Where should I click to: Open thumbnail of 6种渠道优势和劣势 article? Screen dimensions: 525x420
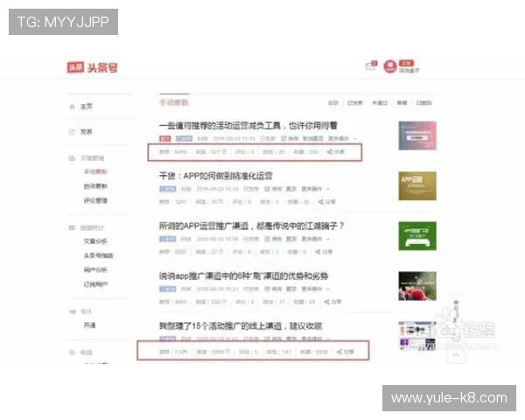pyautogui.click(x=417, y=286)
